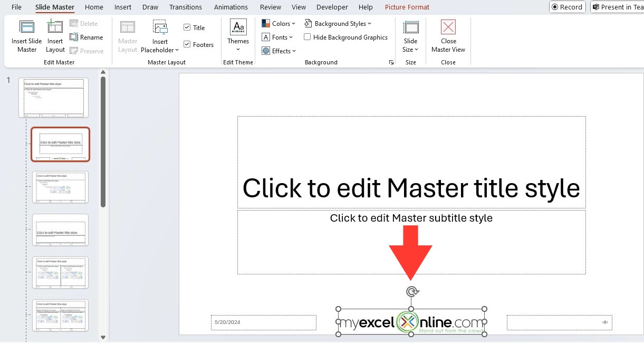Screen dimensions: 644x343
Task: Click the Preserve master command
Action: [x=86, y=51]
